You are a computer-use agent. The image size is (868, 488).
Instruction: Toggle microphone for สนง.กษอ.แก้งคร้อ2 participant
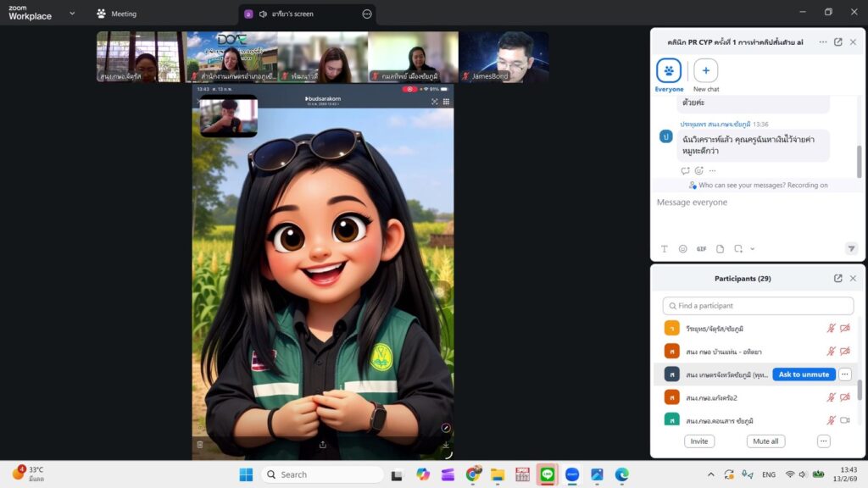tap(832, 397)
